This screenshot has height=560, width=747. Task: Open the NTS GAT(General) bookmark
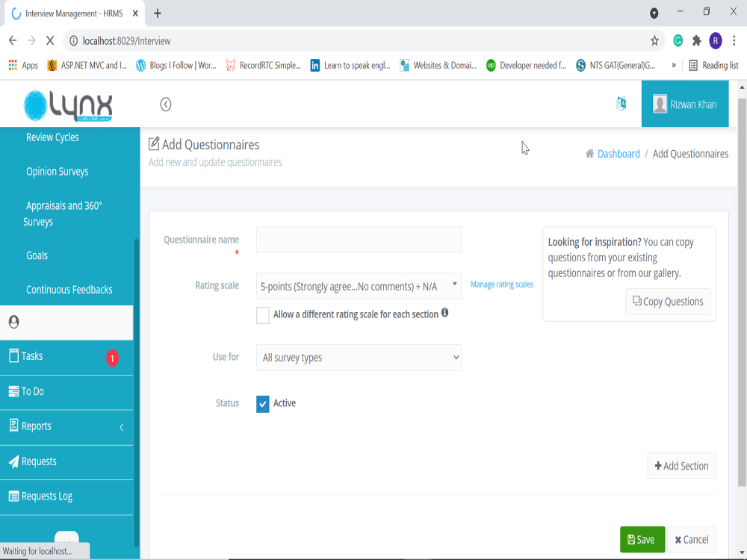pos(615,65)
